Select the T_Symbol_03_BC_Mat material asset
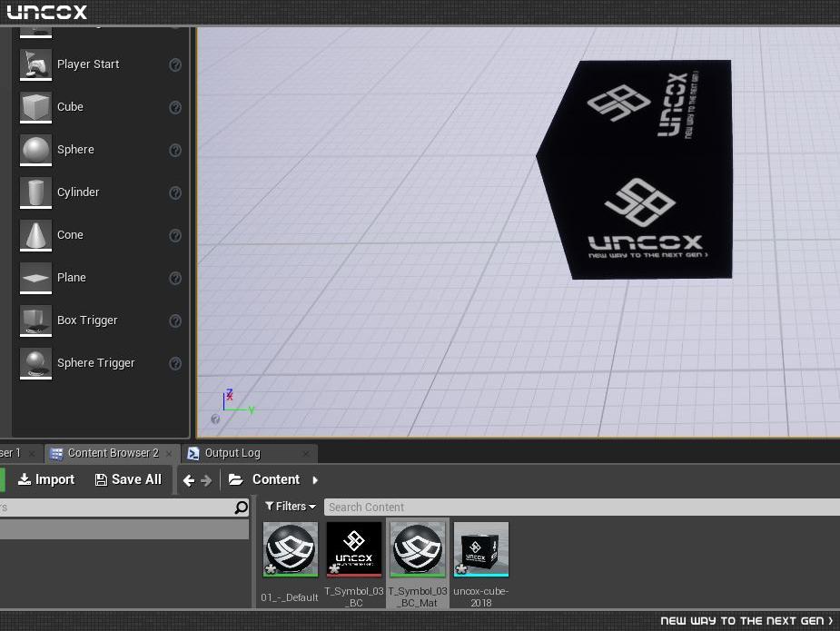840x631 pixels. pos(418,565)
